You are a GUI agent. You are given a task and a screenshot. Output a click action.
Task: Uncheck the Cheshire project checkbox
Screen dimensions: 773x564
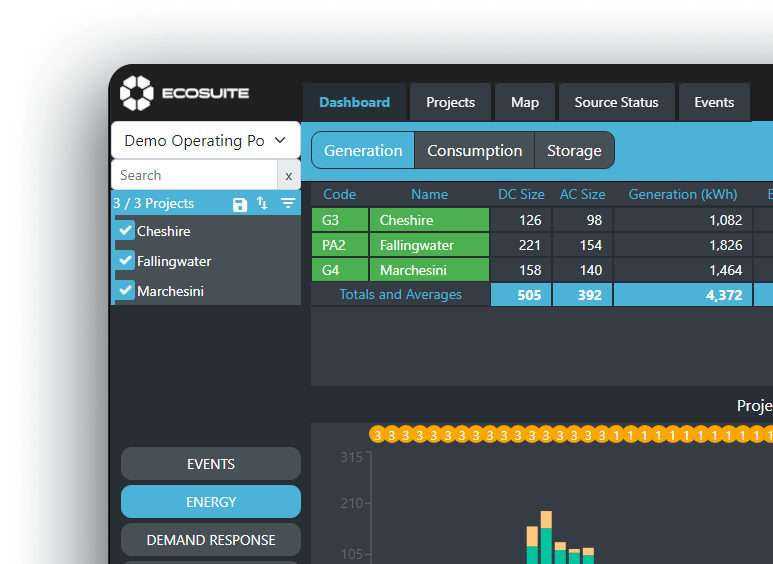(x=126, y=231)
